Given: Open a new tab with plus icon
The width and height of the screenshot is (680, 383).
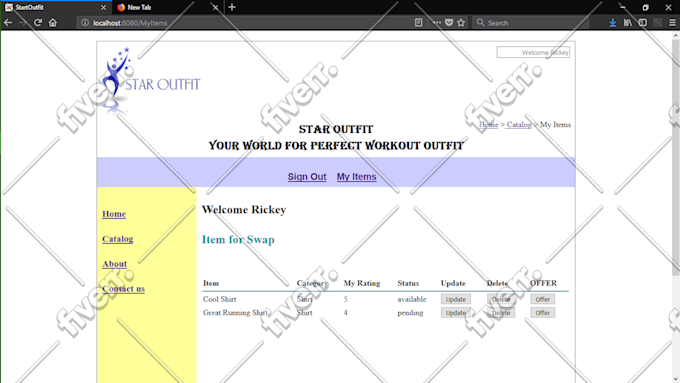Looking at the screenshot, I should pos(232,7).
